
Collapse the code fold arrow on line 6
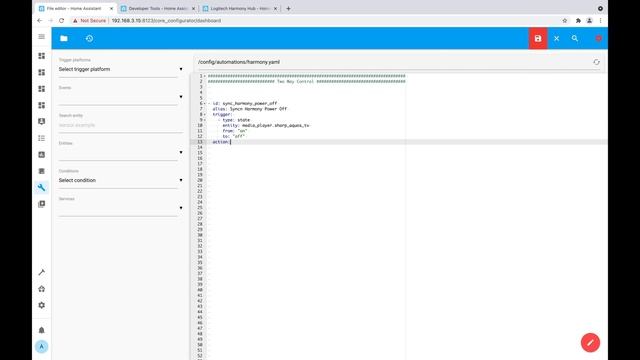(x=204, y=103)
